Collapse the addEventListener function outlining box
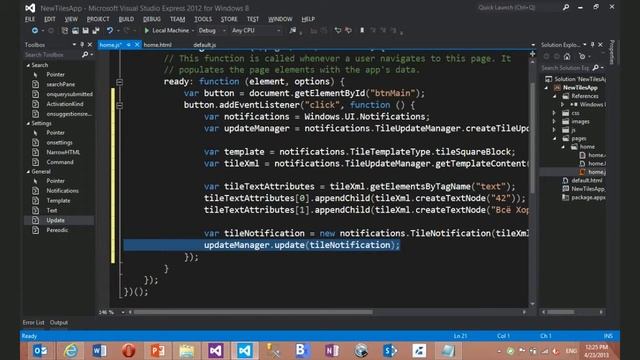This screenshot has height=360, width=640. pos(120,105)
